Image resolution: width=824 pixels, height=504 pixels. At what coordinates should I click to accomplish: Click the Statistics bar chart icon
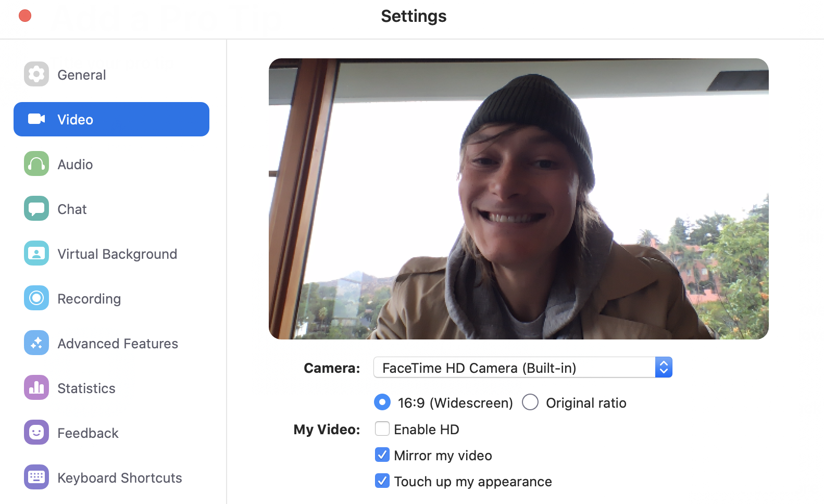tap(36, 388)
